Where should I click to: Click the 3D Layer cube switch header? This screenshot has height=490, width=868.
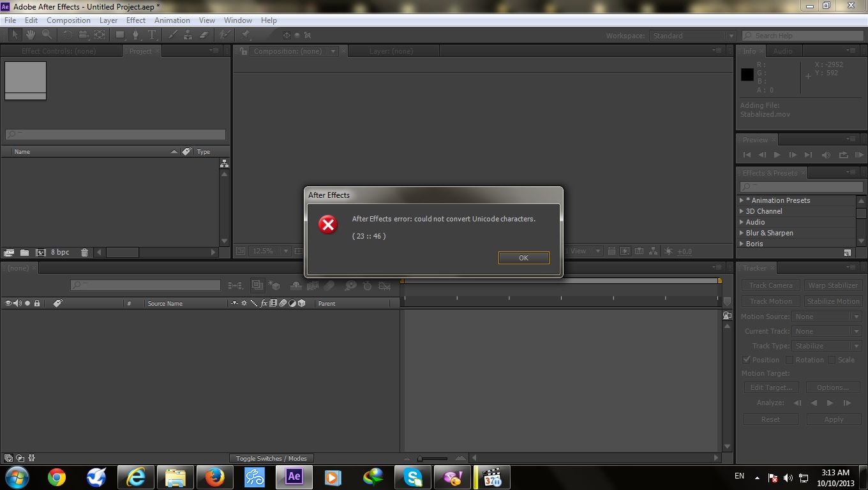pos(301,304)
